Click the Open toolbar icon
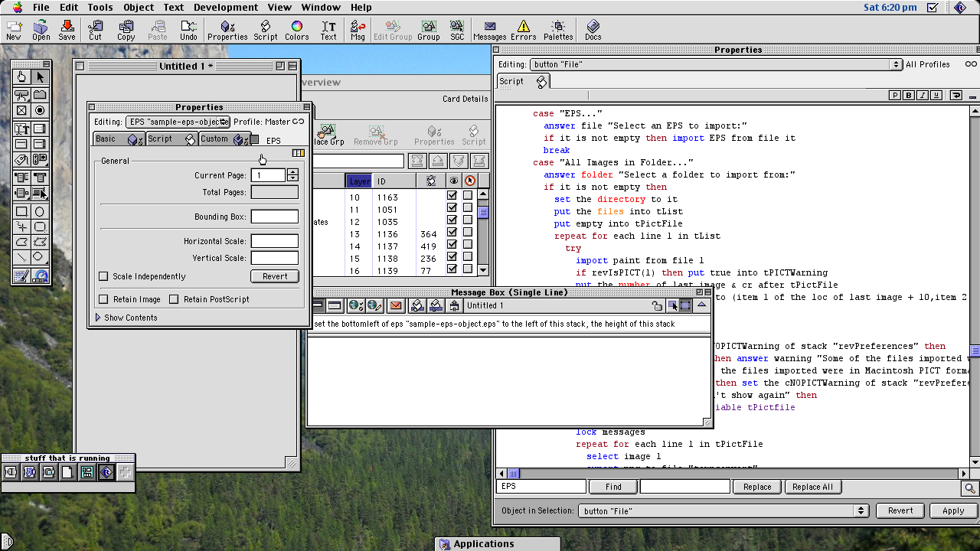The width and height of the screenshot is (980, 551). [x=41, y=31]
